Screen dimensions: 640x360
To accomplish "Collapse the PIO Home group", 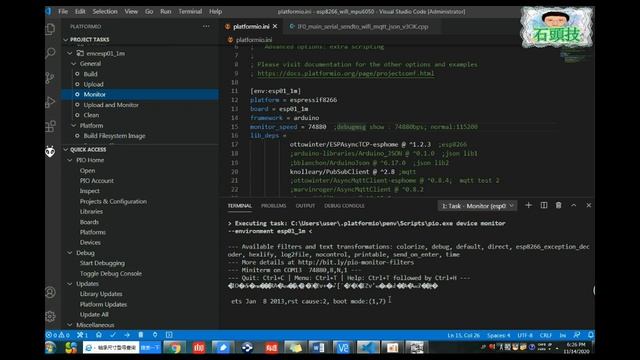I will coord(70,160).
